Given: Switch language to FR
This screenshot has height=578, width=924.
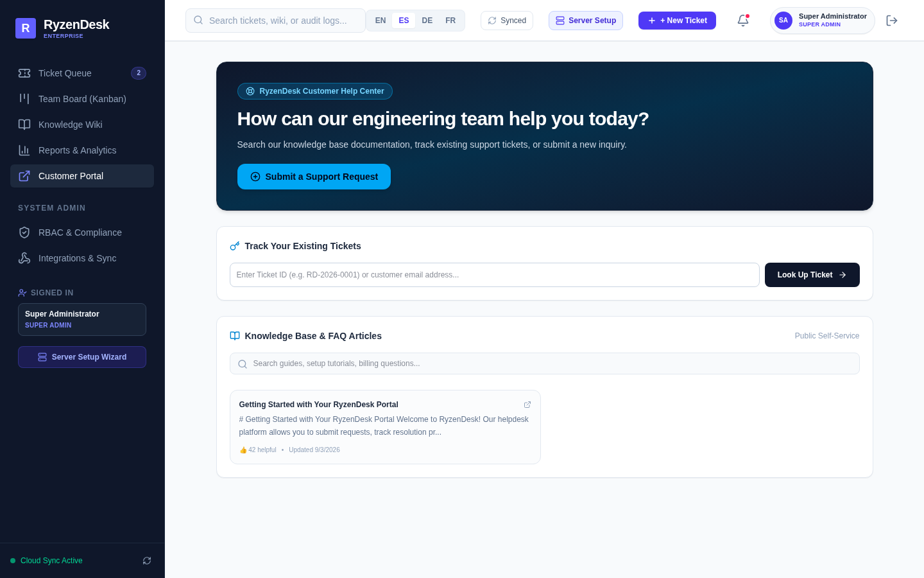Looking at the screenshot, I should (450, 21).
